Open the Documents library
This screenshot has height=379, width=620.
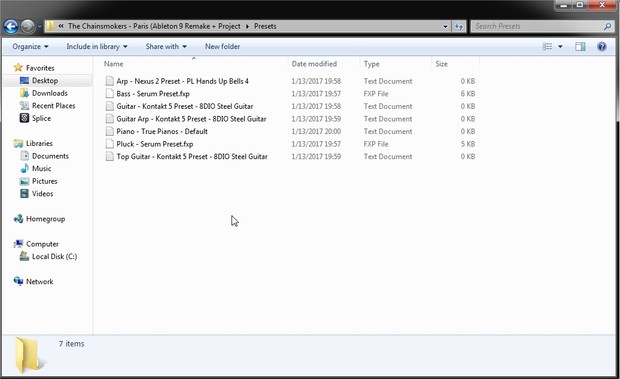tap(44, 156)
